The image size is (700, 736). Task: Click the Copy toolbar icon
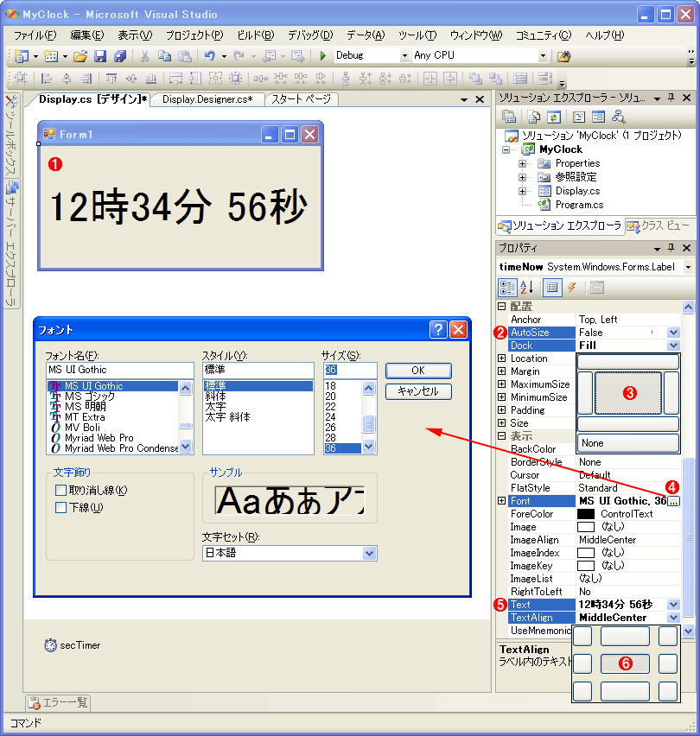(164, 56)
